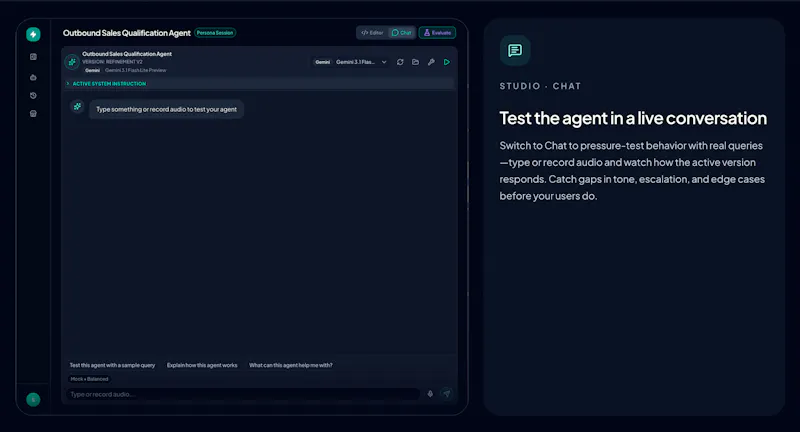Click the green user avatar in sidebar
Screen dimensions: 800x432
[33, 399]
